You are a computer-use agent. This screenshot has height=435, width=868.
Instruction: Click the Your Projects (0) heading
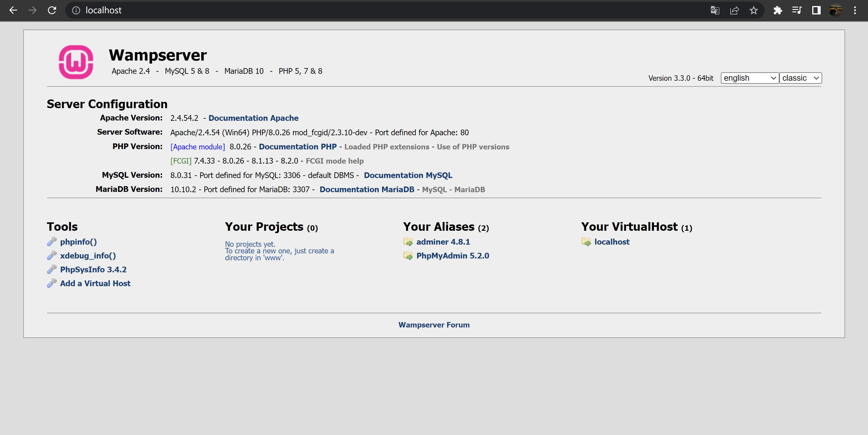272,227
